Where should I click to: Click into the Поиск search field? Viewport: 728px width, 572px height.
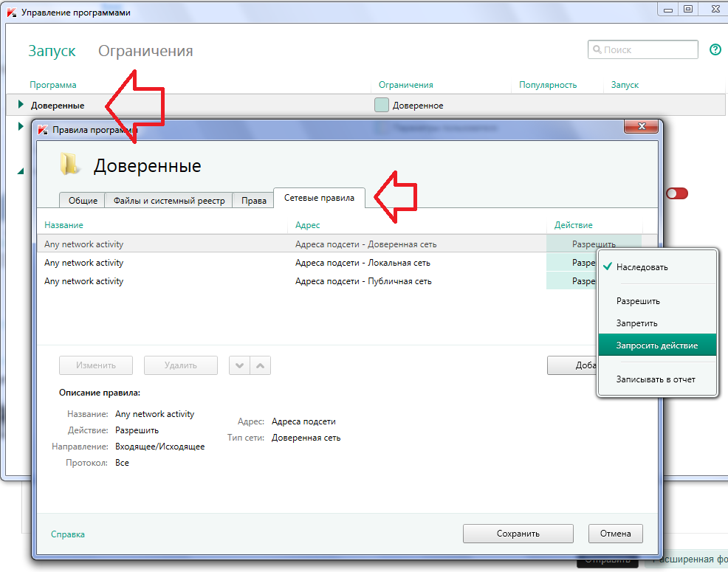point(643,49)
